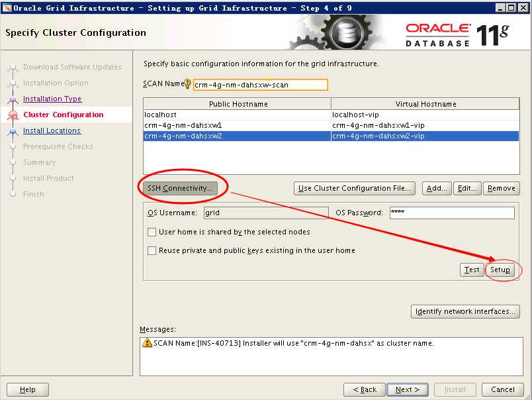This screenshot has height=400, width=532.
Task: Click the Edit button for the selected node
Action: tap(467, 188)
